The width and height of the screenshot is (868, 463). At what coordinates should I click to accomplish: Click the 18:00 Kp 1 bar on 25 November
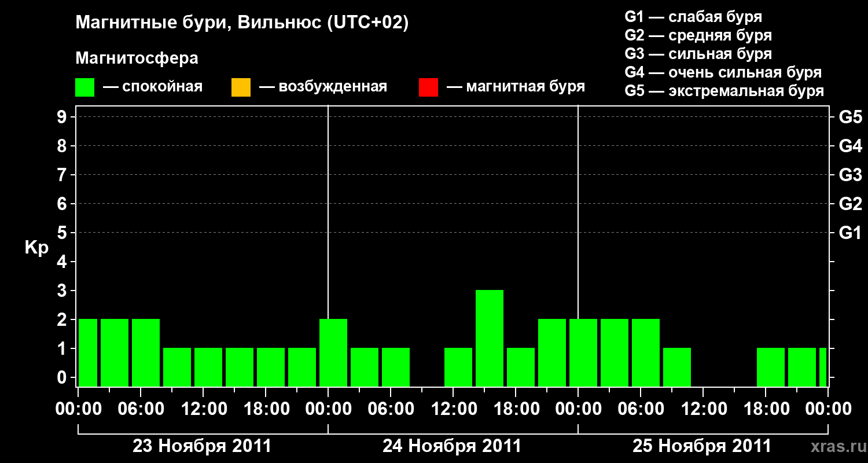(771, 367)
